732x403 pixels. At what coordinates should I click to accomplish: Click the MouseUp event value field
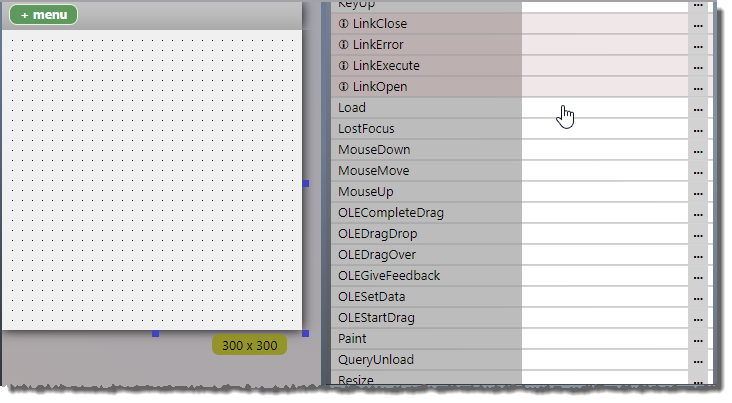604,192
